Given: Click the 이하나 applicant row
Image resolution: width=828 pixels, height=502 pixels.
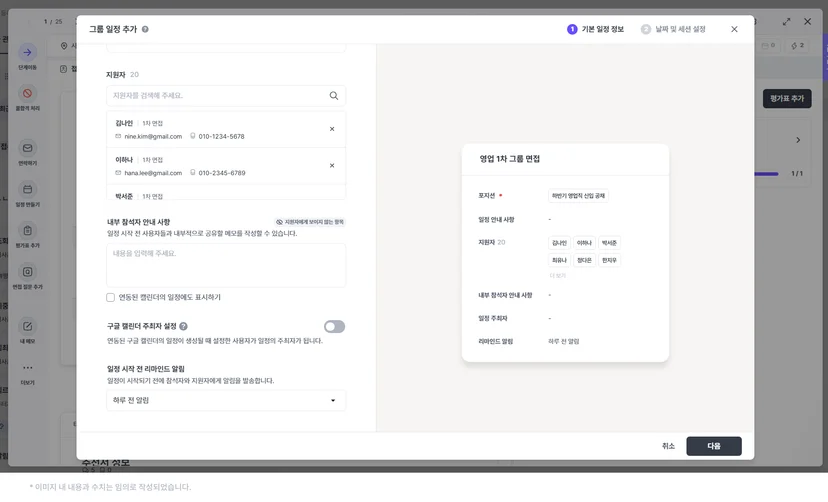Looking at the screenshot, I should coord(226,166).
